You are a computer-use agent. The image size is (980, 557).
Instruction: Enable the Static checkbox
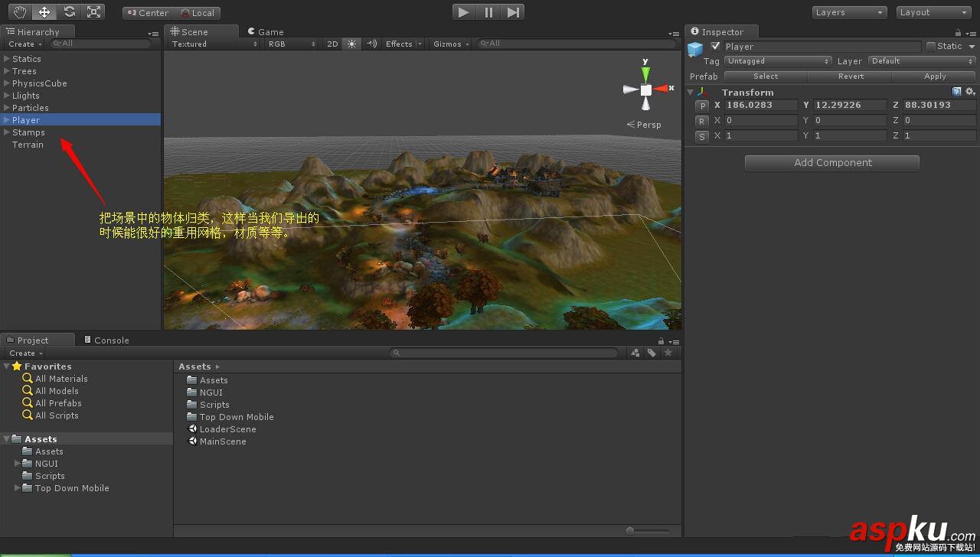(x=931, y=46)
